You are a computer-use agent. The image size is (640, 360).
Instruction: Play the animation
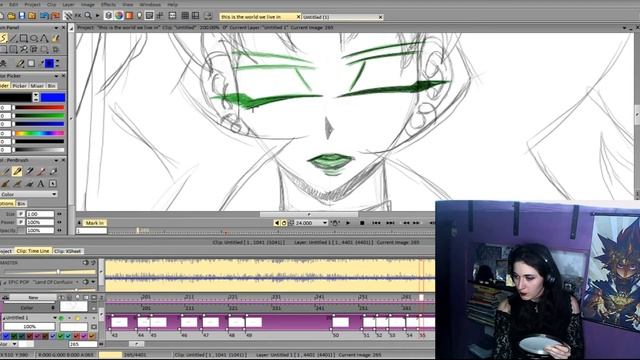pyautogui.click(x=348, y=223)
